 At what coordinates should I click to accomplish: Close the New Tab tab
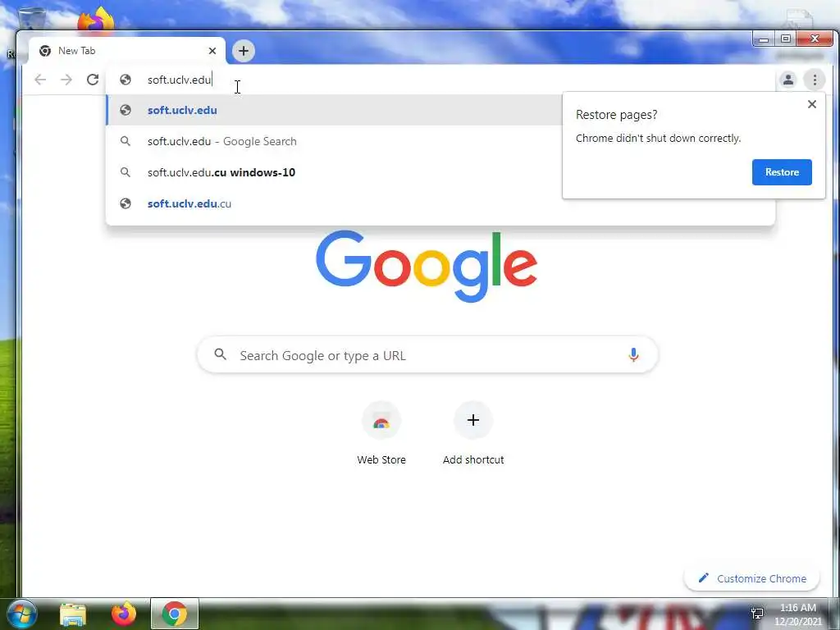pos(212,51)
